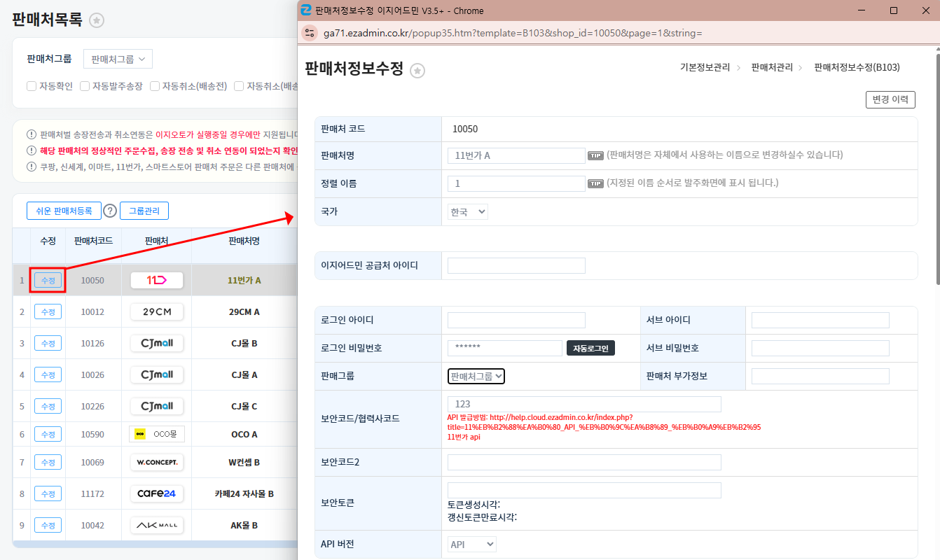940x560 pixels.
Task: Click the 11번가 logo in row 1
Action: (x=156, y=280)
